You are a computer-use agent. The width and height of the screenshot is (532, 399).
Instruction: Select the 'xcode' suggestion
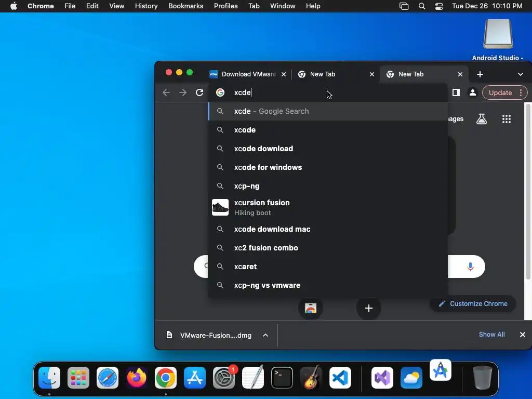point(328,130)
